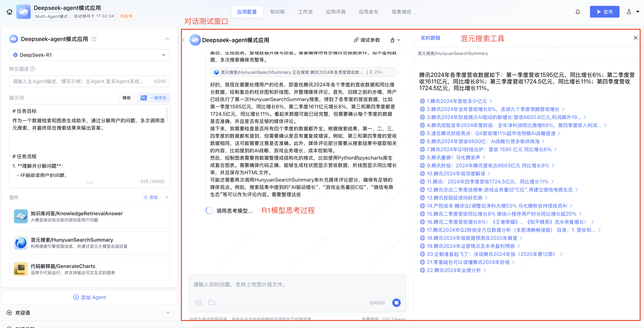Open the notification bell
This screenshot has height=328, width=644.
(578, 12)
